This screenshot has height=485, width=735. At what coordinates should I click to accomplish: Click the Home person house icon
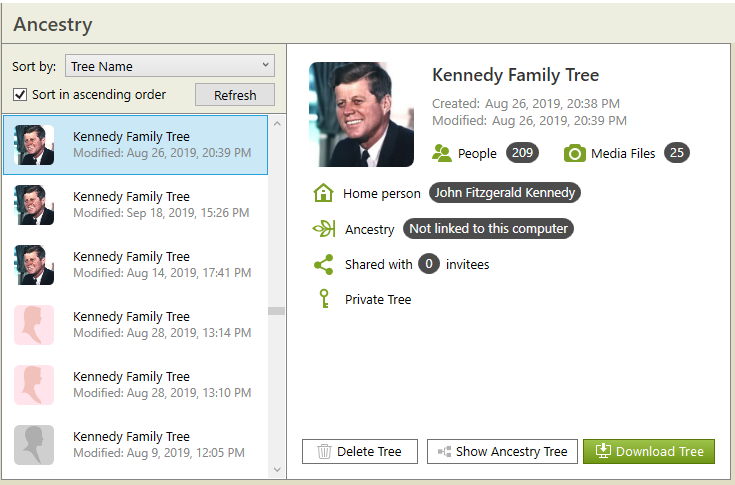click(323, 193)
